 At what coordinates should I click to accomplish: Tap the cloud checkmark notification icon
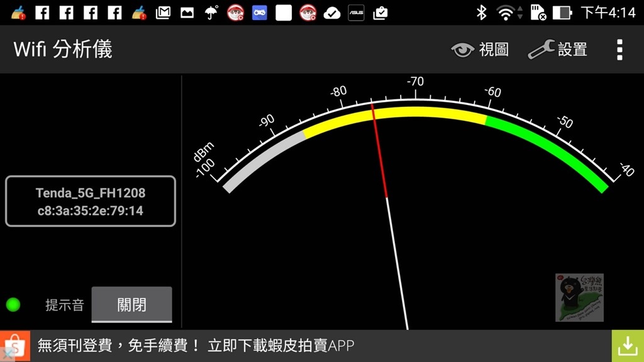pyautogui.click(x=332, y=13)
